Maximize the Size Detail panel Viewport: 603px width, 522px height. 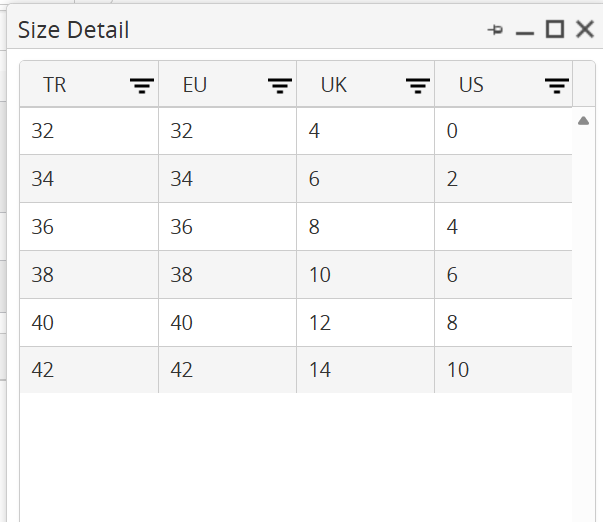[555, 30]
